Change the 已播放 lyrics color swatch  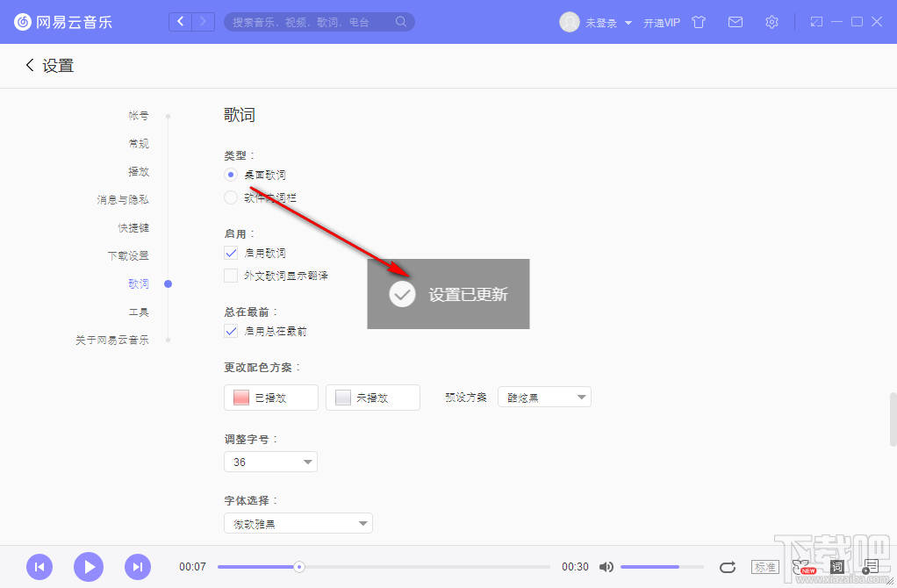tap(270, 397)
